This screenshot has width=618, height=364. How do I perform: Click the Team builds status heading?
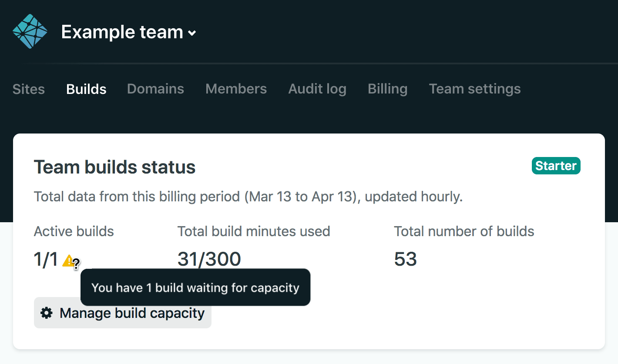pyautogui.click(x=114, y=167)
